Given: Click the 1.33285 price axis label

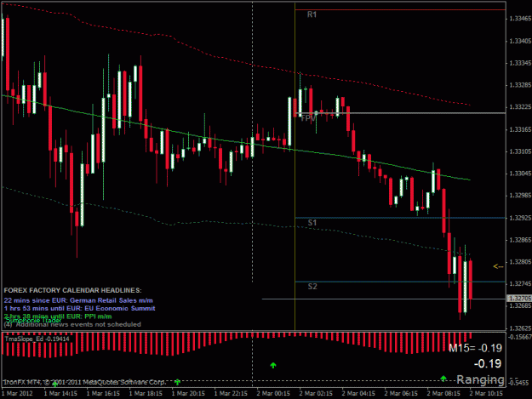Looking at the screenshot, I should tap(520, 85).
